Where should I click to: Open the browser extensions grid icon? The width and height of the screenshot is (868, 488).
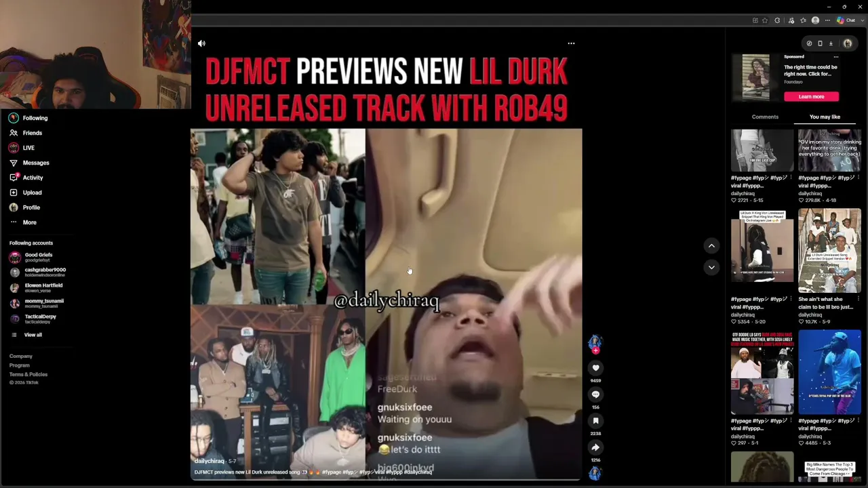point(755,20)
